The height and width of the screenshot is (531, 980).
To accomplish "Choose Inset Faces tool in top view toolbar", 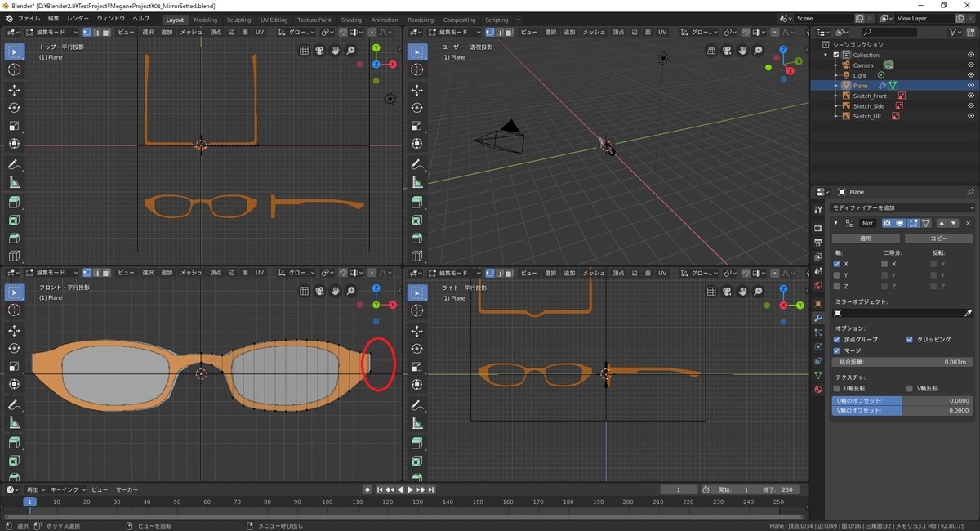I will tap(15, 221).
